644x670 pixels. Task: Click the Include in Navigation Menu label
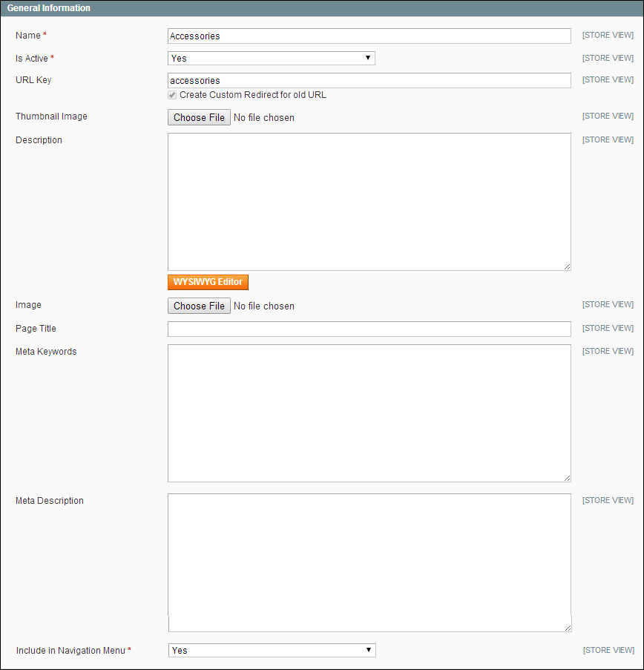click(70, 651)
